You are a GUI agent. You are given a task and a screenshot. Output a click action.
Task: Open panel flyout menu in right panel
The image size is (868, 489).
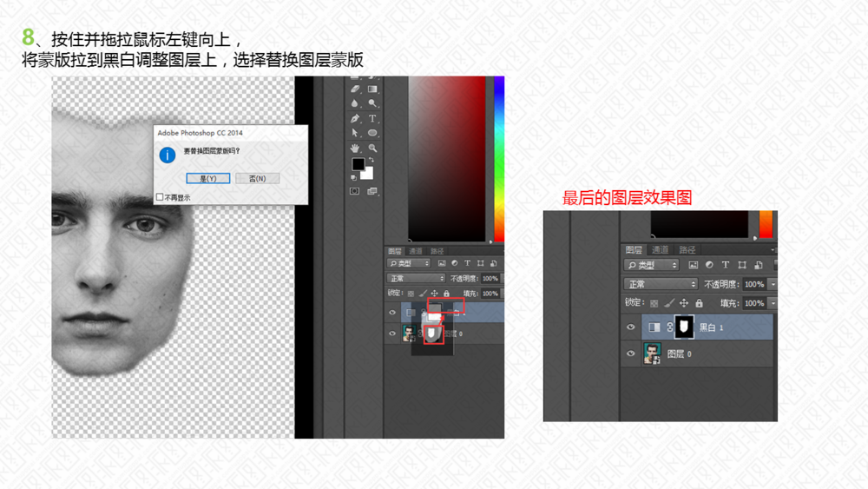[773, 250]
